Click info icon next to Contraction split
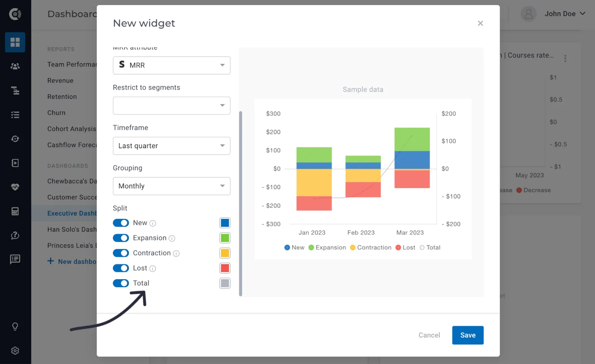 pos(176,253)
